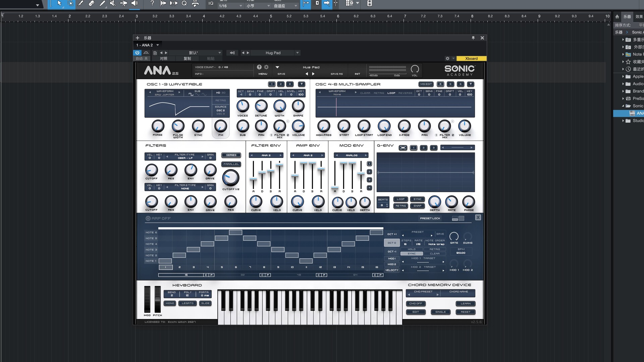Viewport: 644px width, 362px height.
Task: Toggle SERIES filter routing
Action: [x=231, y=155]
